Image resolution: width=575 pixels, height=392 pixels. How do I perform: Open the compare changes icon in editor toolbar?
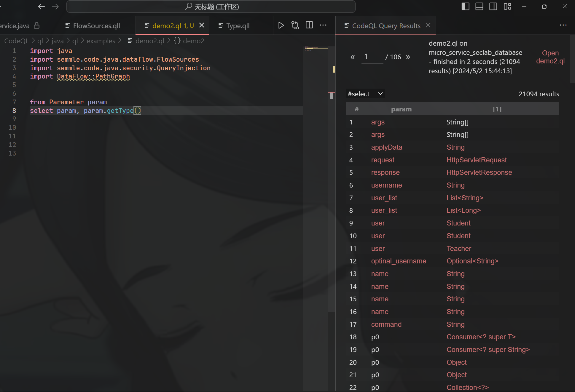point(295,25)
